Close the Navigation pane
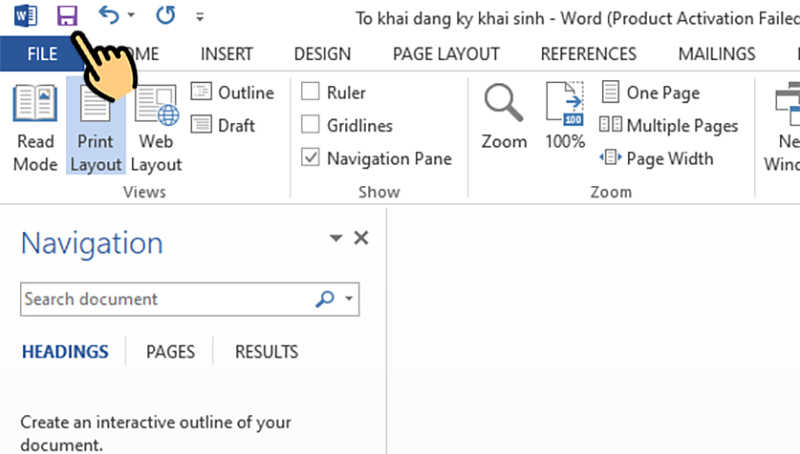The width and height of the screenshot is (800, 454). 361,238
